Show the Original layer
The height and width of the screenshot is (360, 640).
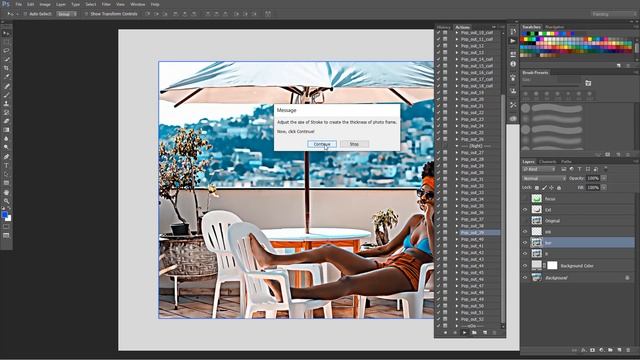(525, 221)
